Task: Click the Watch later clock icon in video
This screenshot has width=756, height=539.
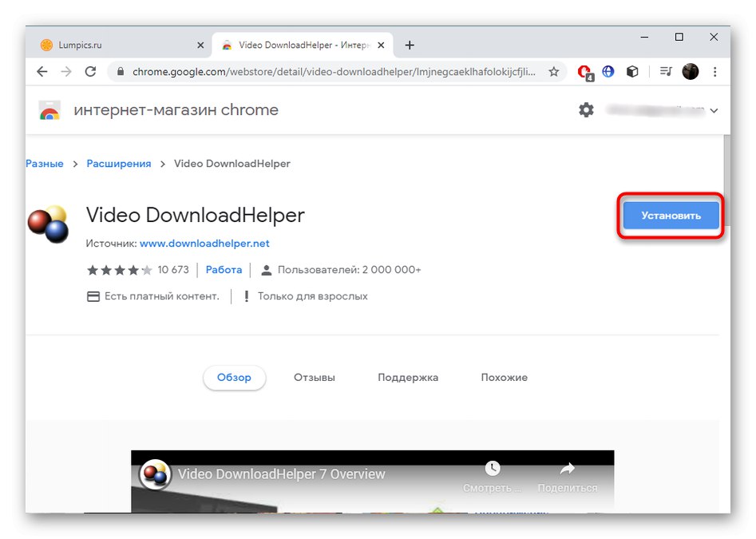Action: [x=493, y=468]
